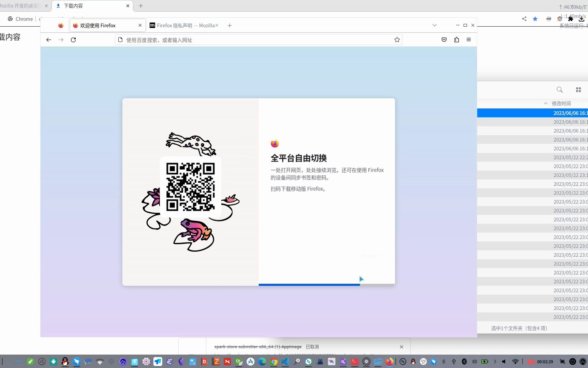Image resolution: width=588 pixels, height=368 pixels.
Task: Select Chrome's 下载内容 tab
Action: pyautogui.click(x=92, y=6)
